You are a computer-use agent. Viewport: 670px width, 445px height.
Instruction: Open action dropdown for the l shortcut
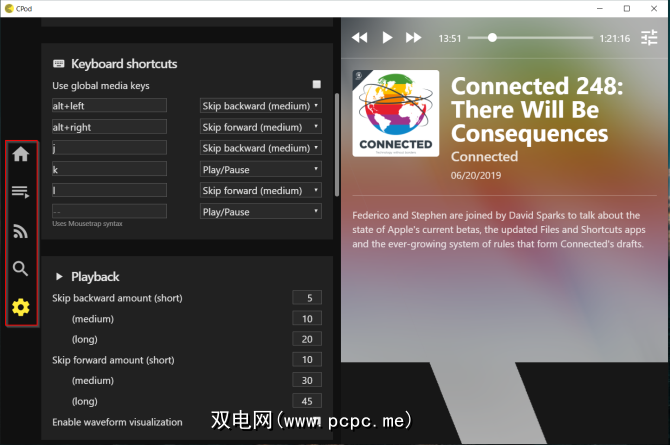click(261, 190)
